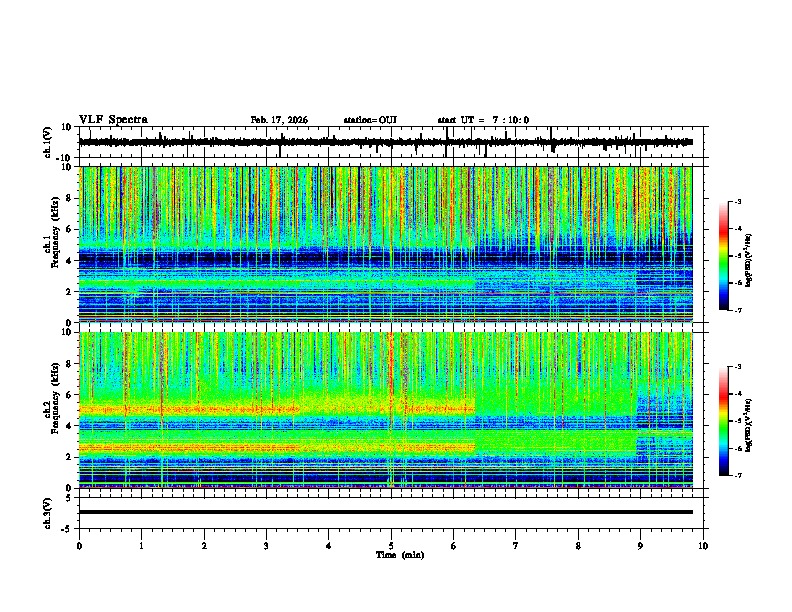Click the ch.1 waveform trace panel

393,142
